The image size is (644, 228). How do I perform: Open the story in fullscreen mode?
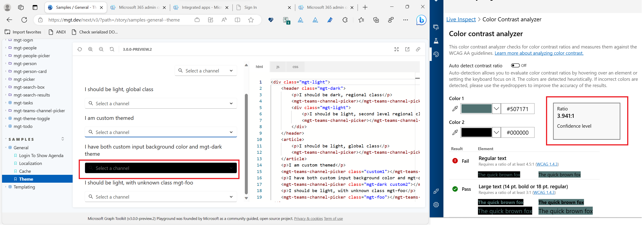click(396, 49)
